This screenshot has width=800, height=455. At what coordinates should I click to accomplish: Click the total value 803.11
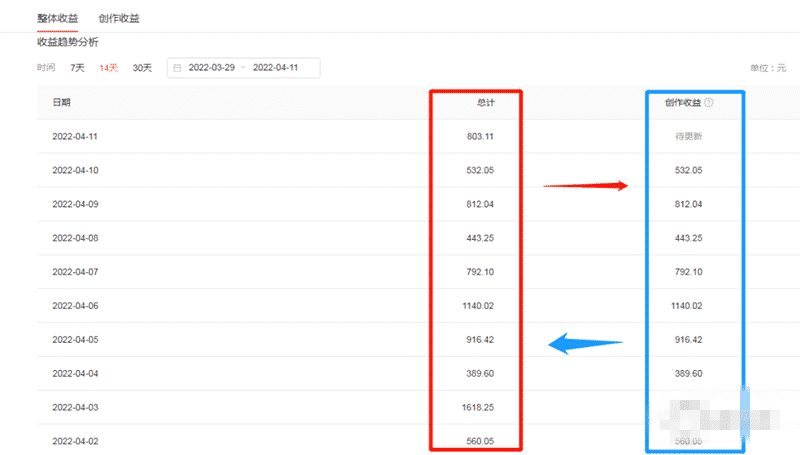(480, 136)
